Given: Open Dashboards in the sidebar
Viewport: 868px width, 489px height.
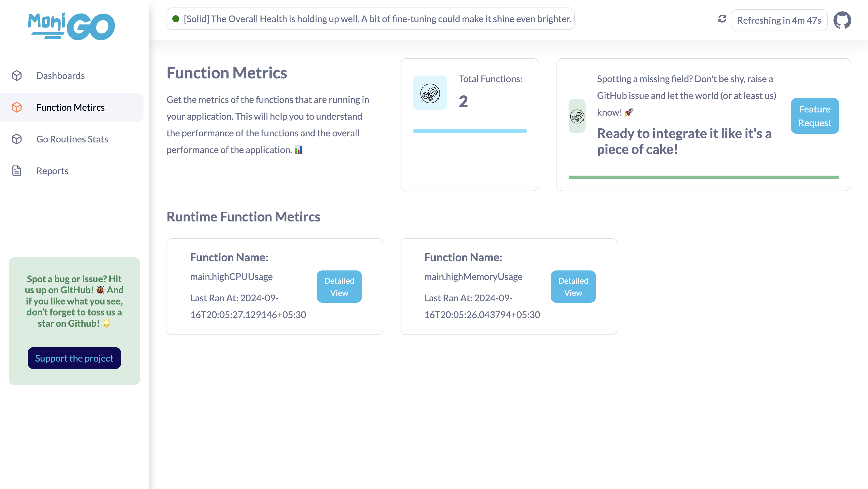Looking at the screenshot, I should (60, 76).
